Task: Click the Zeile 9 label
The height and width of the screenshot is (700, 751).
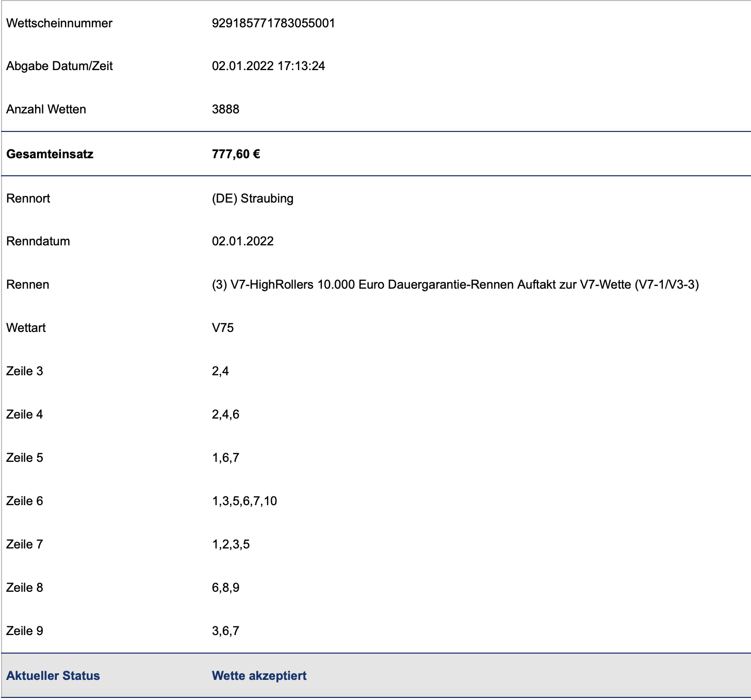Action: 24,631
